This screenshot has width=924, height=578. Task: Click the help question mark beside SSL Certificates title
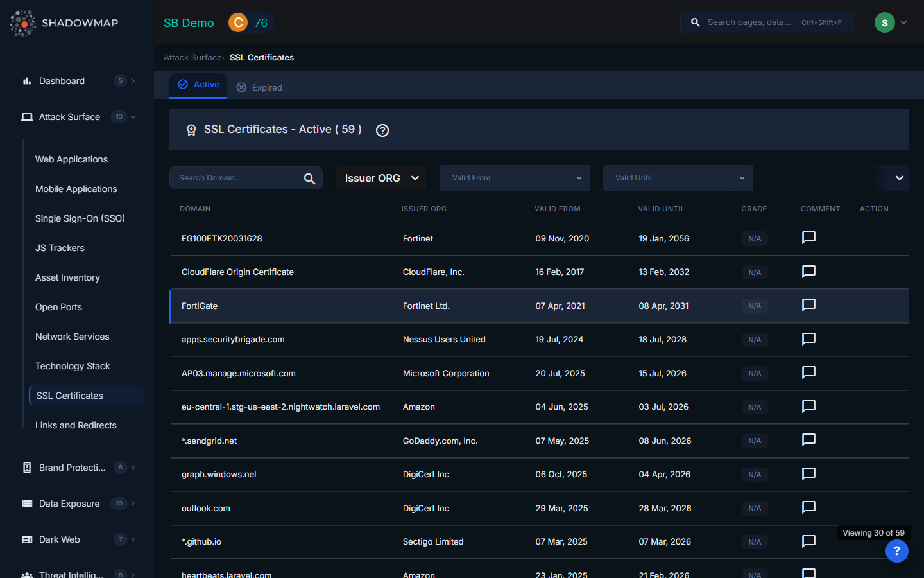pos(382,130)
